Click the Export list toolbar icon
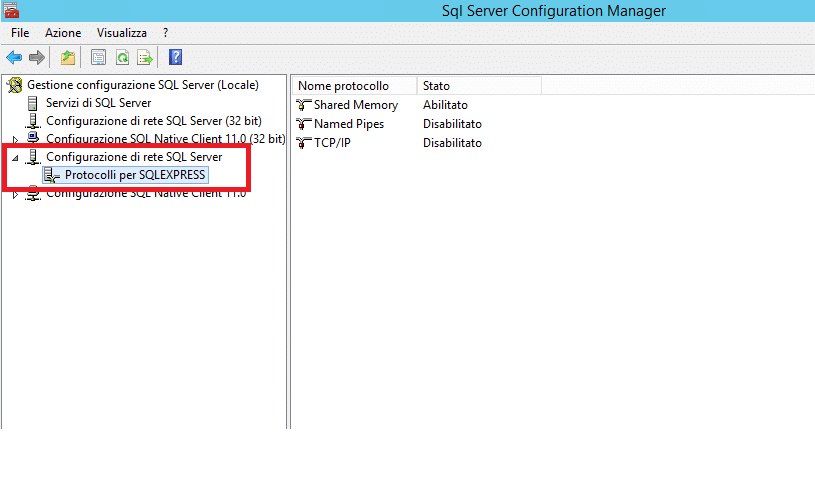 [145, 57]
